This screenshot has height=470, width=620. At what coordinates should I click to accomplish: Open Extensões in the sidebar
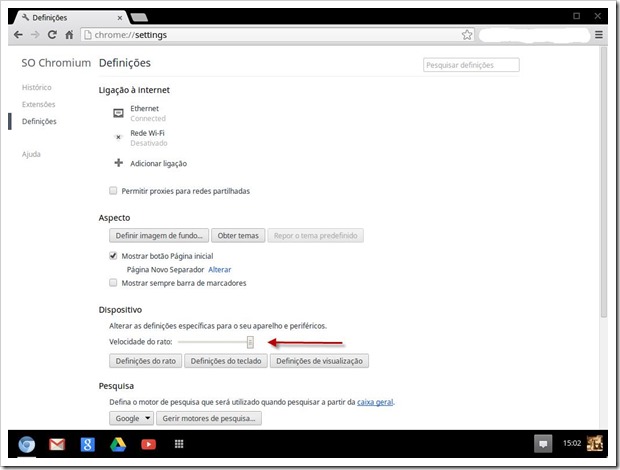point(39,104)
